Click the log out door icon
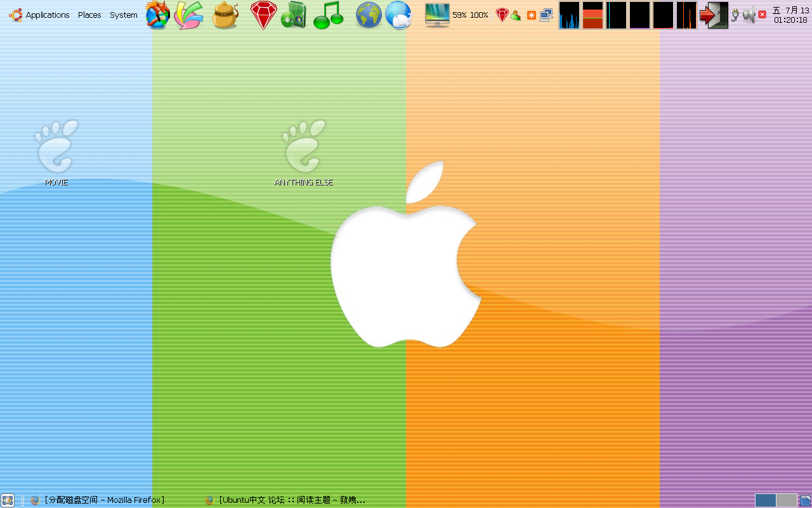This screenshot has width=812, height=508. tap(714, 15)
